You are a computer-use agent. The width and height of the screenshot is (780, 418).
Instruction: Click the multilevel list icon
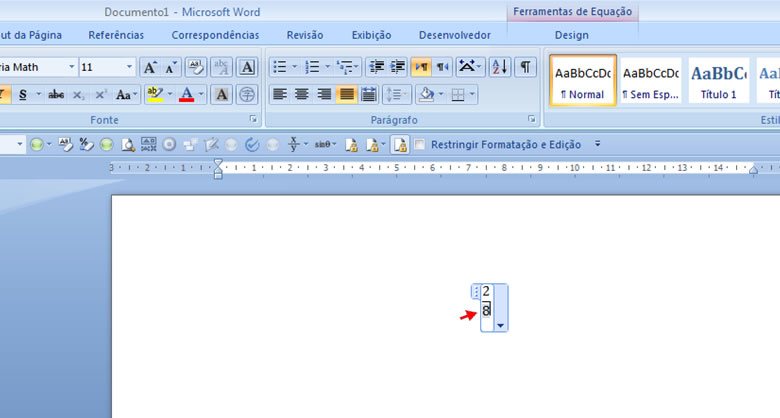pyautogui.click(x=344, y=67)
